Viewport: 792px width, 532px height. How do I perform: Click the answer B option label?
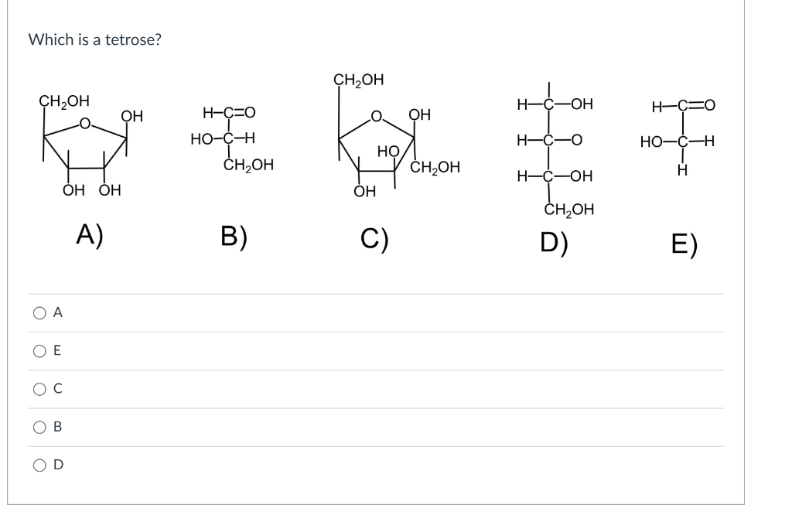pos(57,427)
